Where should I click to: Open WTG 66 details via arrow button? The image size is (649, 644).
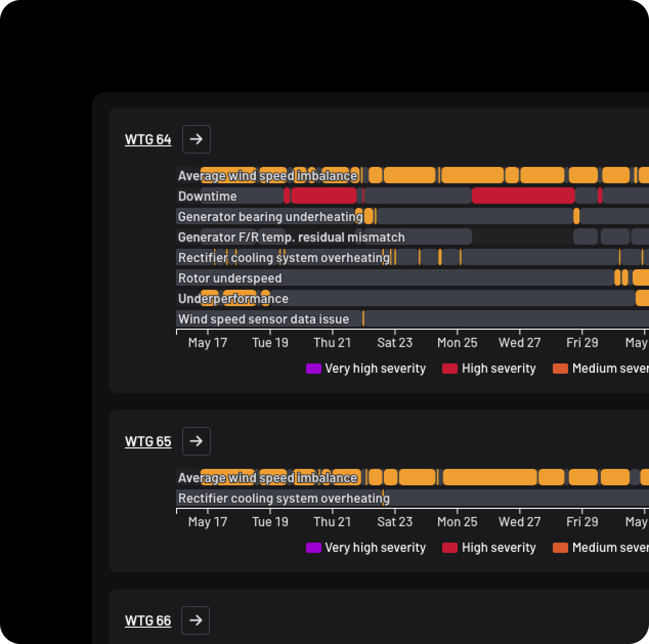[x=196, y=620]
